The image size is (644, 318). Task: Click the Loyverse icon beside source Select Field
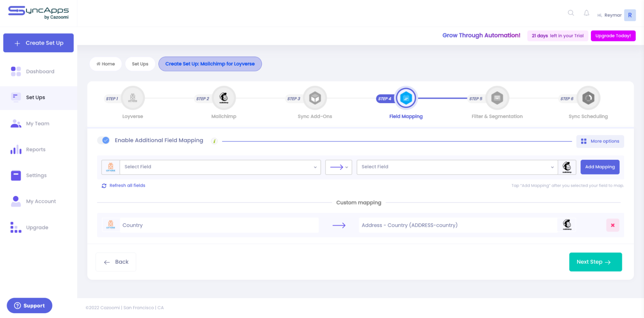[x=111, y=167]
